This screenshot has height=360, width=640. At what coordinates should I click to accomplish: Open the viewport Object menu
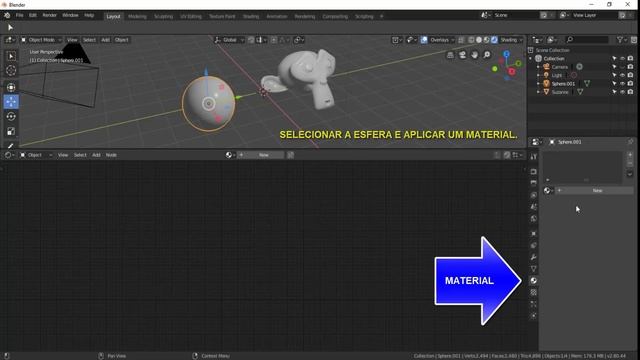point(121,40)
